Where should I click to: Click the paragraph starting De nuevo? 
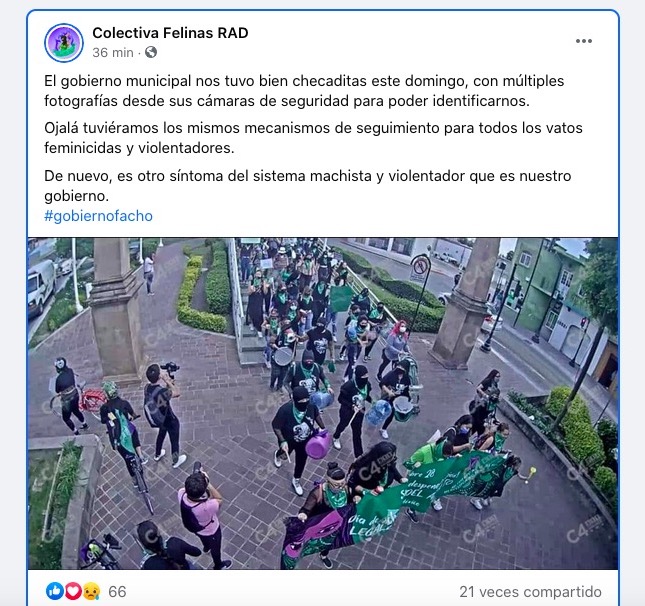[307, 186]
